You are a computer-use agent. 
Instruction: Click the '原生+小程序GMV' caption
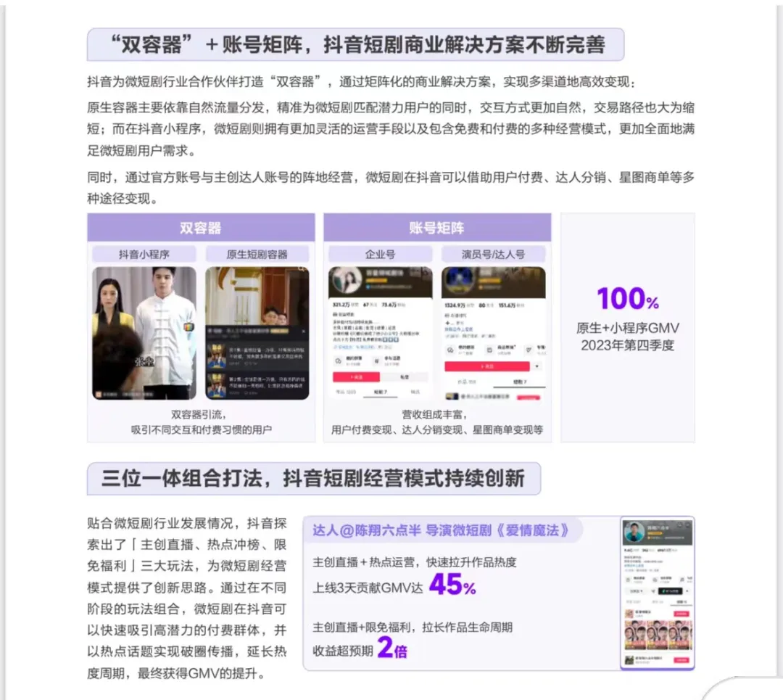[x=628, y=329]
